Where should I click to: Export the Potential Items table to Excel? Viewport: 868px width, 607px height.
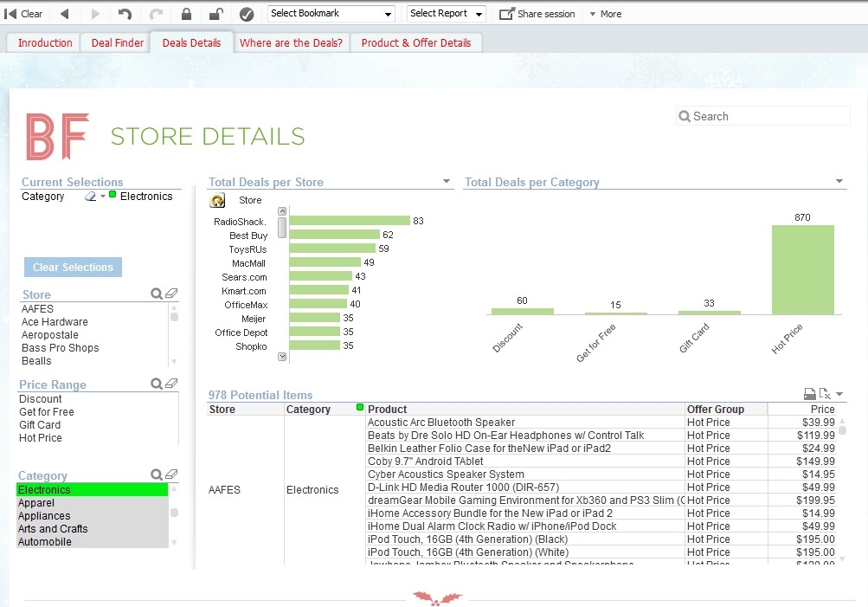[824, 394]
